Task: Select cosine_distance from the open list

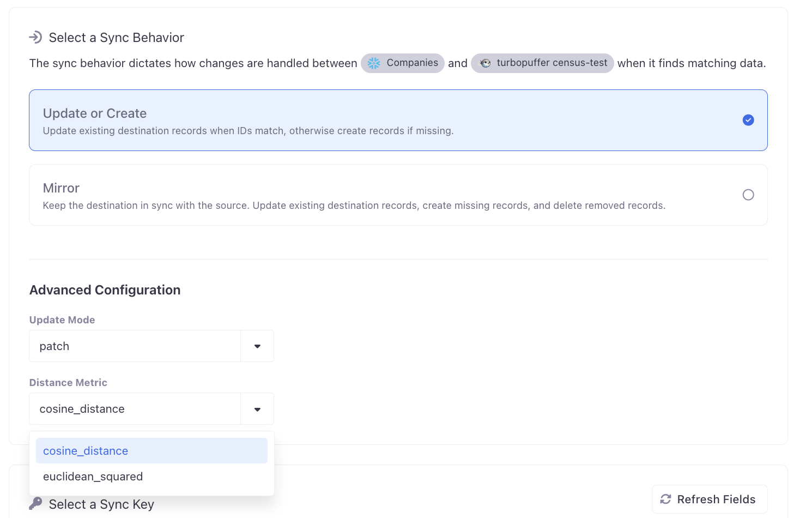Action: tap(86, 451)
